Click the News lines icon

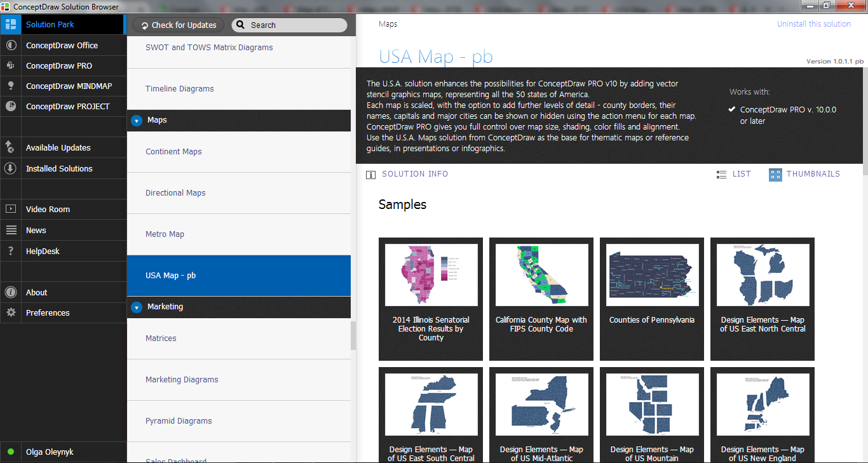[x=10, y=231]
